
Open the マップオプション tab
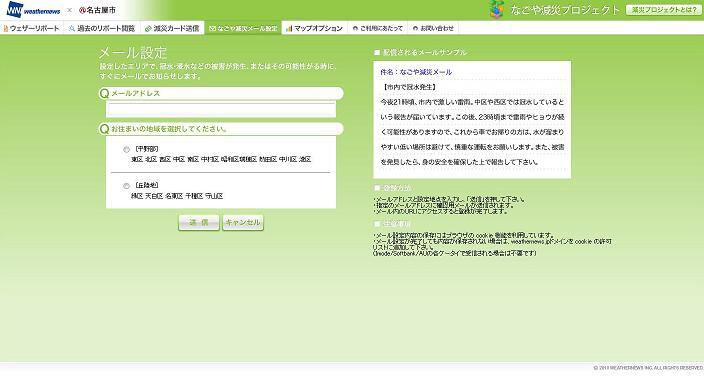pyautogui.click(x=314, y=28)
